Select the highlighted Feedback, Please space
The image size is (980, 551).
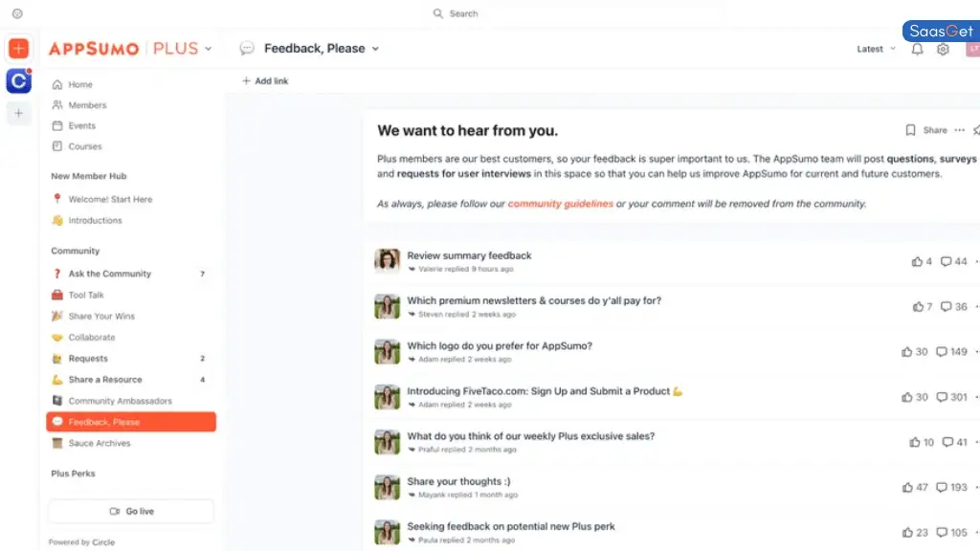(x=131, y=422)
